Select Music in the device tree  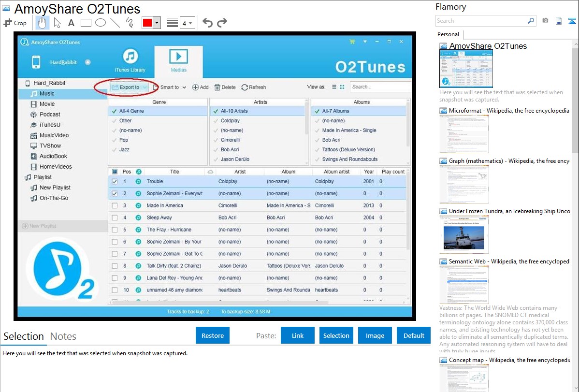(x=63, y=93)
